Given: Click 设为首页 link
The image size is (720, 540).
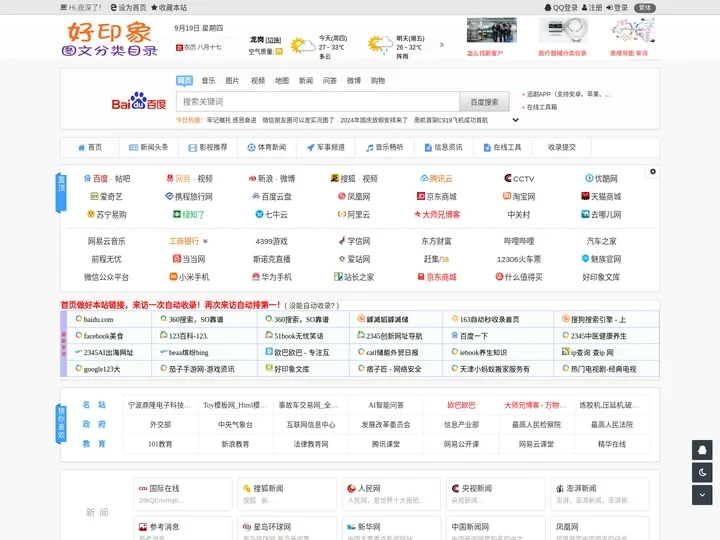Looking at the screenshot, I should pos(129,7).
